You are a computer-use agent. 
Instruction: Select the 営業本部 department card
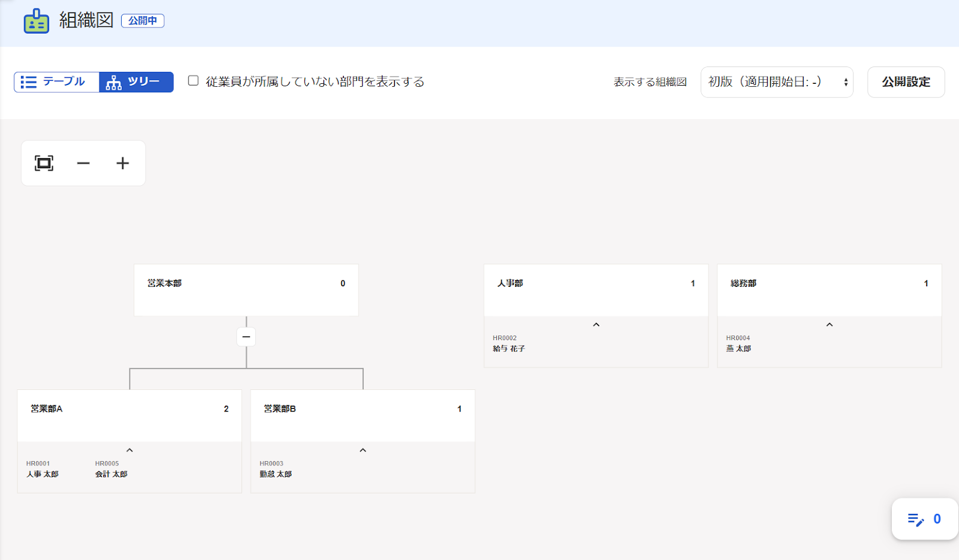click(x=246, y=290)
